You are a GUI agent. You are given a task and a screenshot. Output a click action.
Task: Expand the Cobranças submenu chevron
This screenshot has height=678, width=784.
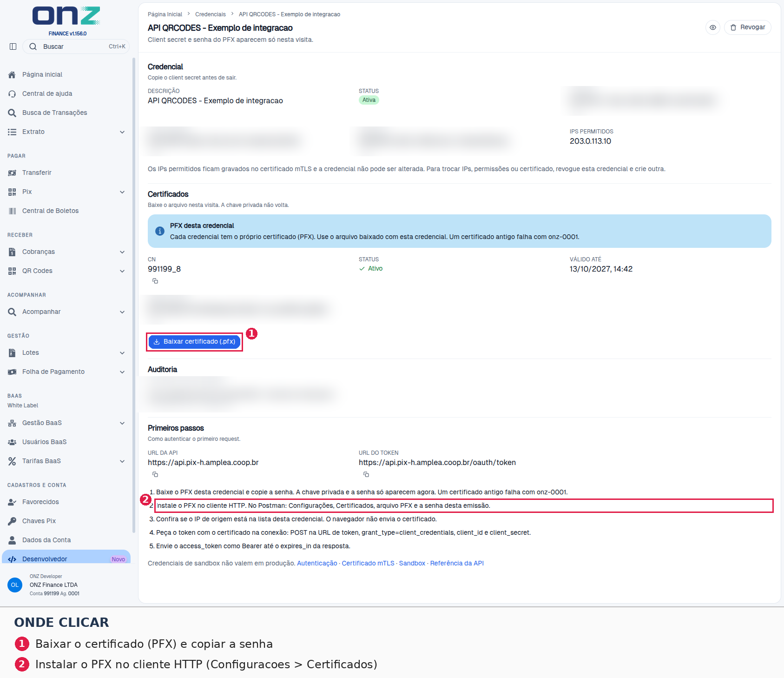click(122, 252)
